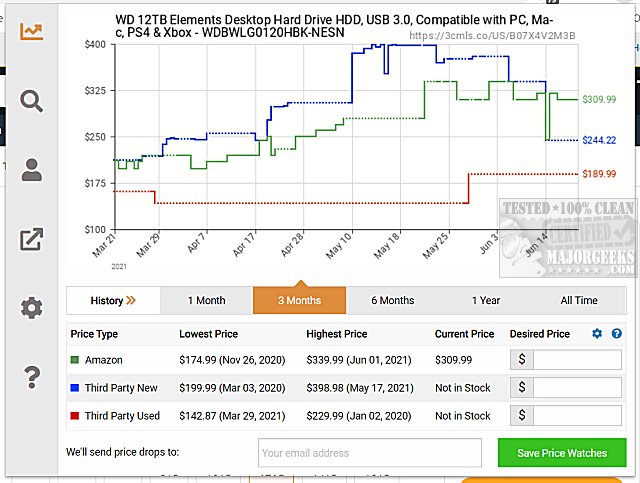Click the Amazon desired price field

584,360
